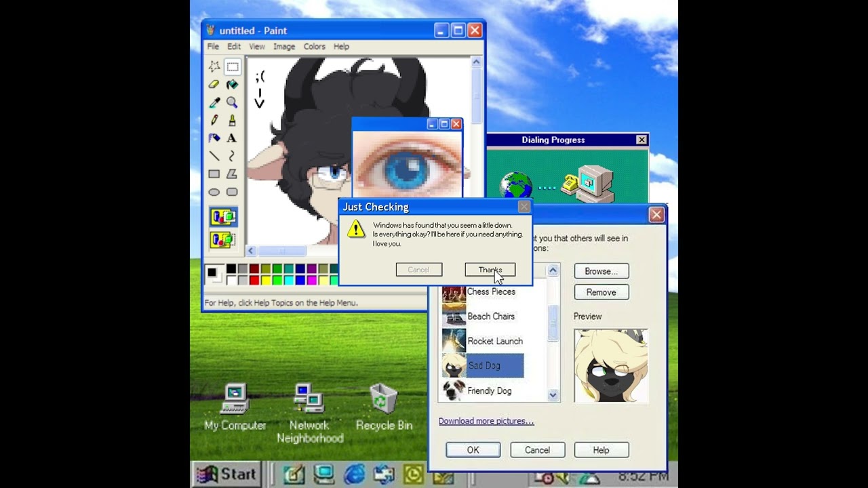Pick the red color swatch in the palette
The width and height of the screenshot is (868, 488).
[254, 280]
